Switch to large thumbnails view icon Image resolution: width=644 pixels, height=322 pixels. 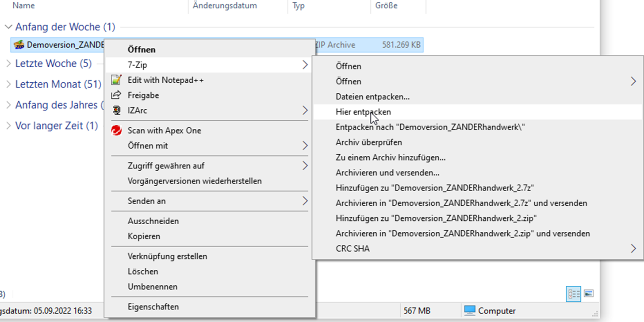point(588,294)
